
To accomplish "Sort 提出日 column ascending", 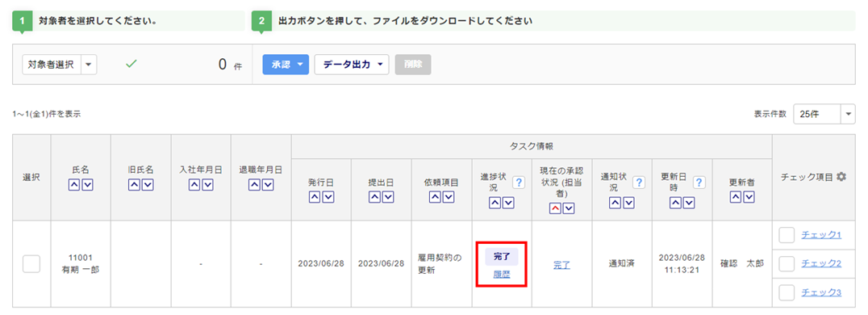I will (375, 196).
